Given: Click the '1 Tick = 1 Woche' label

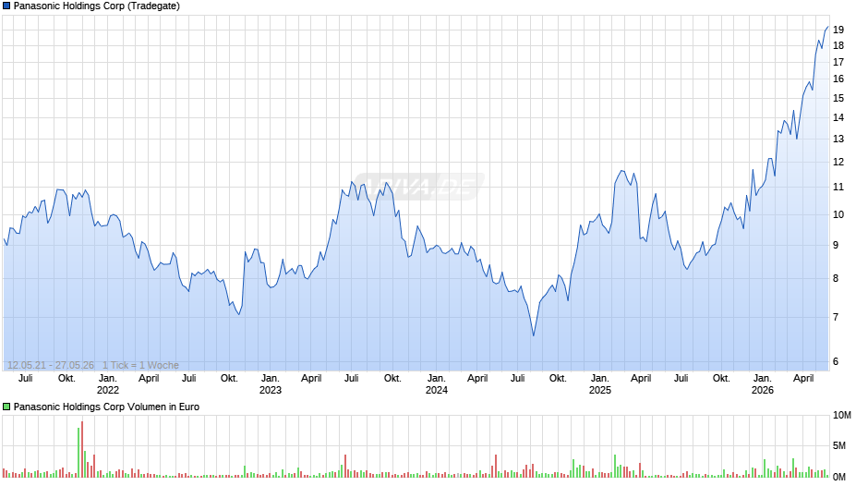Looking at the screenshot, I should click(x=140, y=365).
